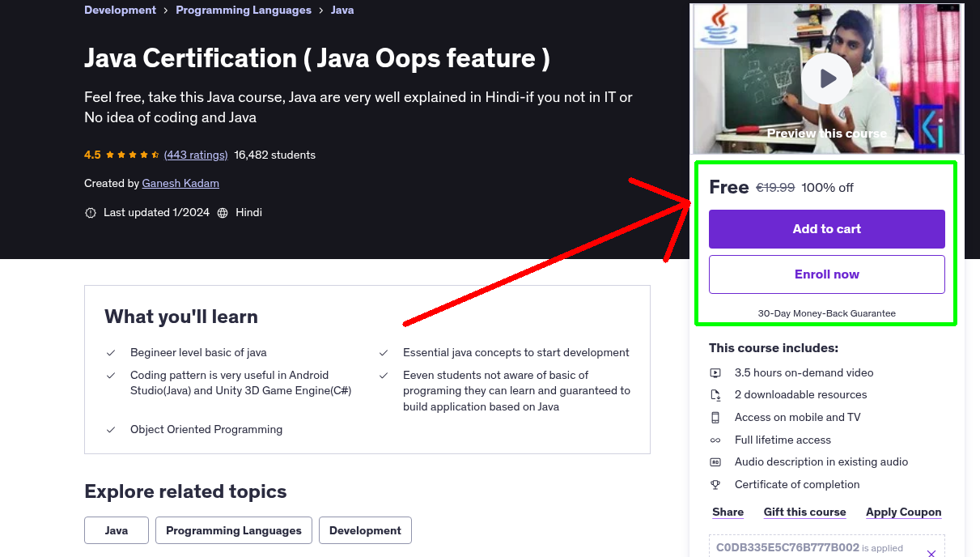Click the 16,482 students text
The height and width of the screenshot is (557, 980).
[274, 155]
